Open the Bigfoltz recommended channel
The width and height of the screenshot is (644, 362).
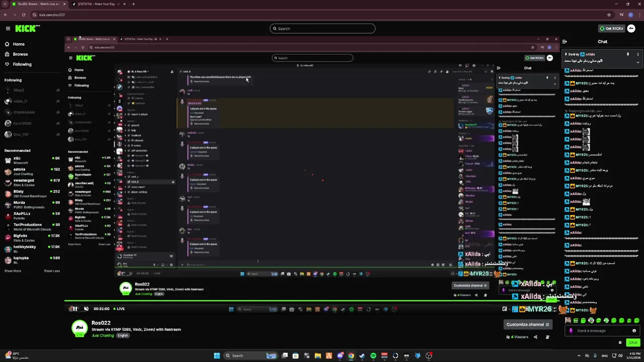coord(32,238)
